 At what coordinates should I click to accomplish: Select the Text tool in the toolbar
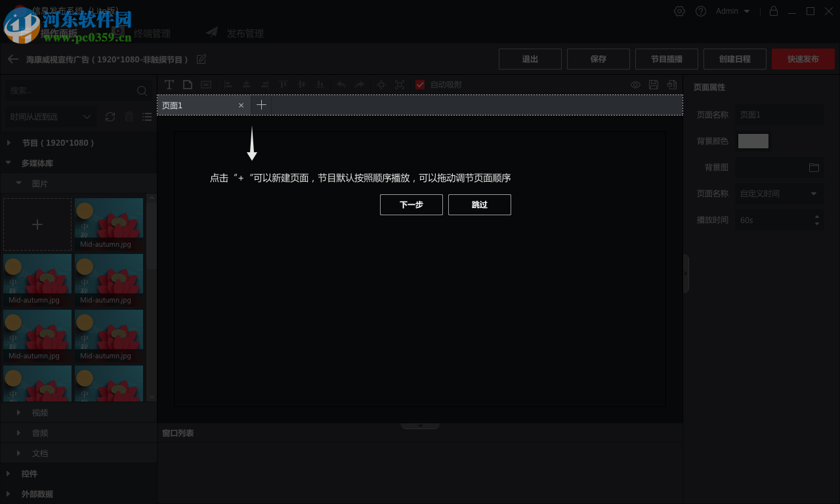pos(169,85)
